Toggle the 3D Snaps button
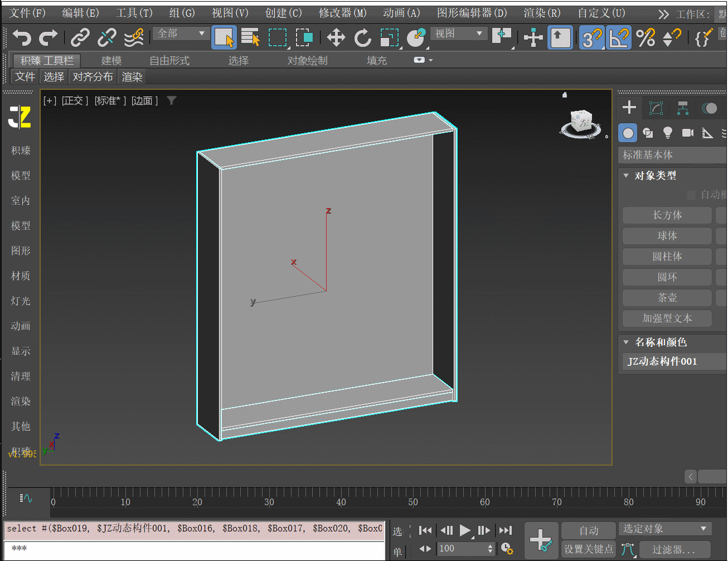 click(x=592, y=37)
